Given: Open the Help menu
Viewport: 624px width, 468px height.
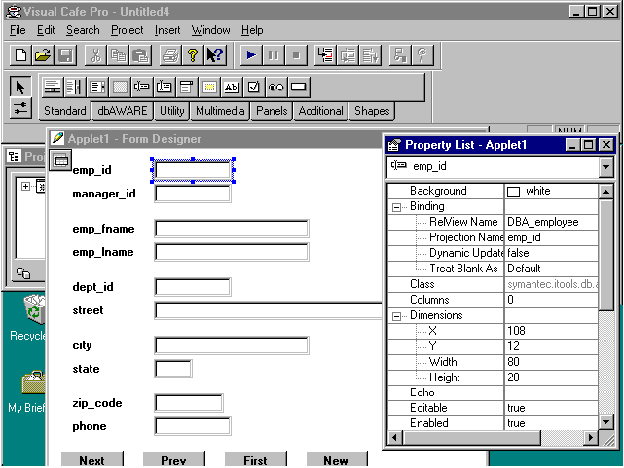Looking at the screenshot, I should click(x=252, y=30).
